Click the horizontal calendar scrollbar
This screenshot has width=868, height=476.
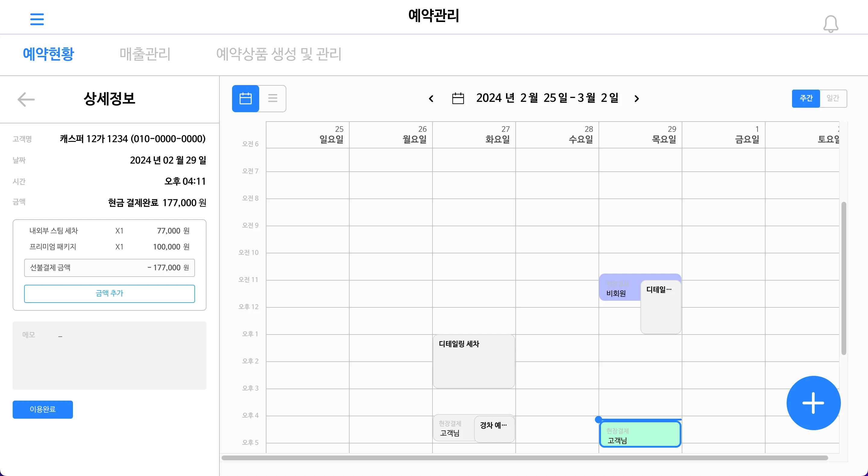525,458
